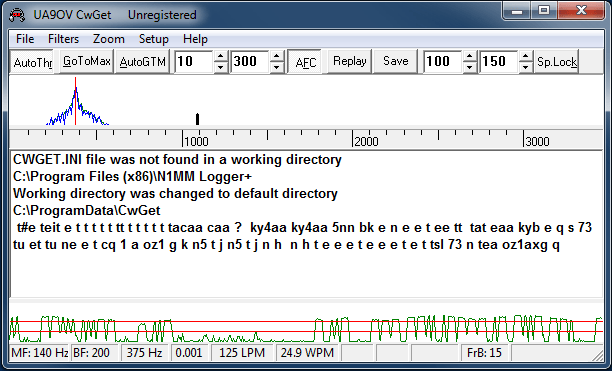612x371 pixels.
Task: Click the 'BF: 200' status field
Action: coord(94,353)
